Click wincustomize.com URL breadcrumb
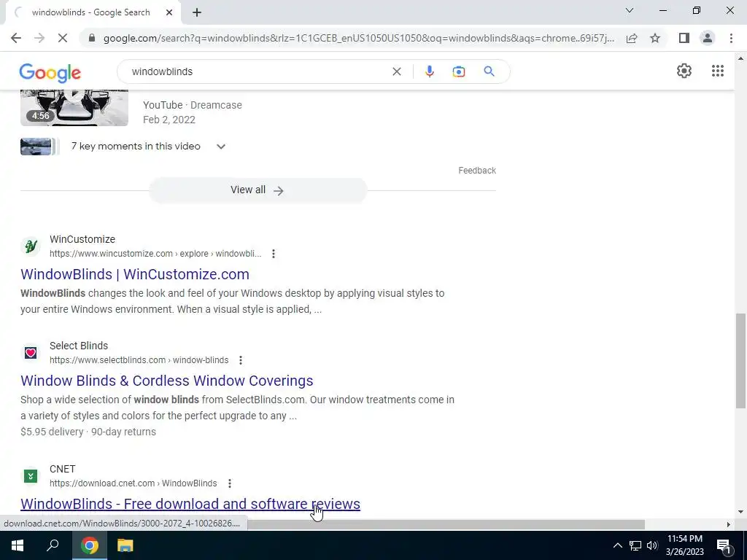This screenshot has width=747, height=560. [x=155, y=254]
